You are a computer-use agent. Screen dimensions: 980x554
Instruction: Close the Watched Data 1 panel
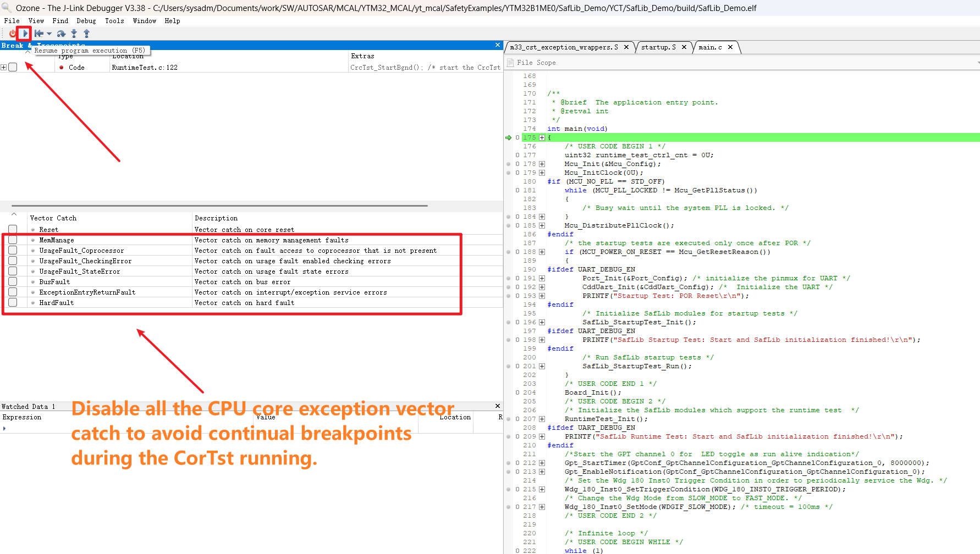(498, 406)
